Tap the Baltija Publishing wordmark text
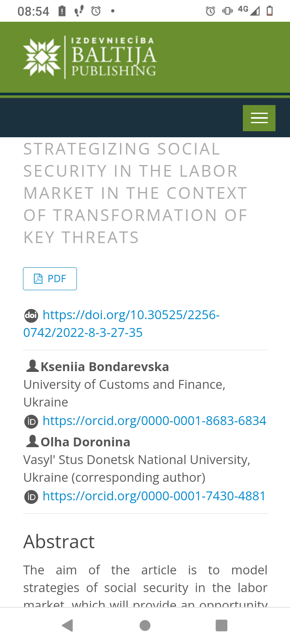290x644 pixels. point(114,57)
